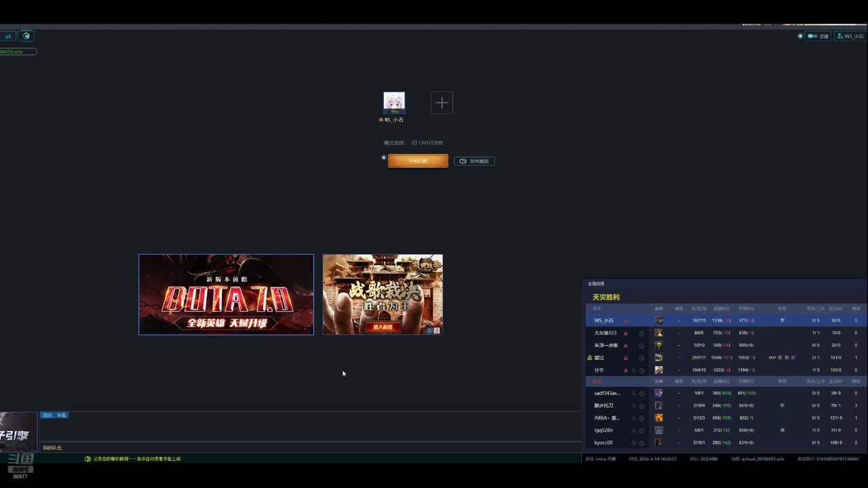The image size is (868, 488).
Task: Switch to the first chat channel tab
Action: (x=47, y=415)
